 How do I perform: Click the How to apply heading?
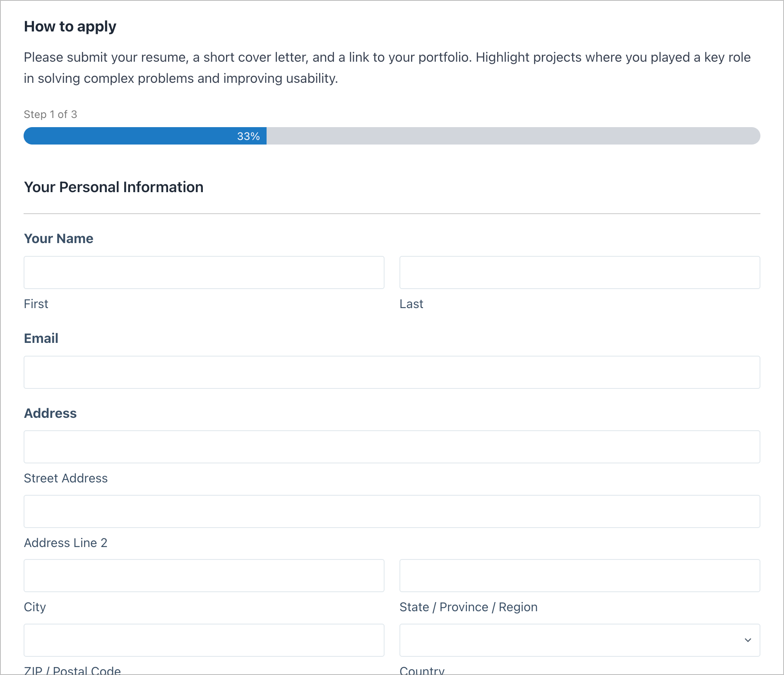pos(70,26)
